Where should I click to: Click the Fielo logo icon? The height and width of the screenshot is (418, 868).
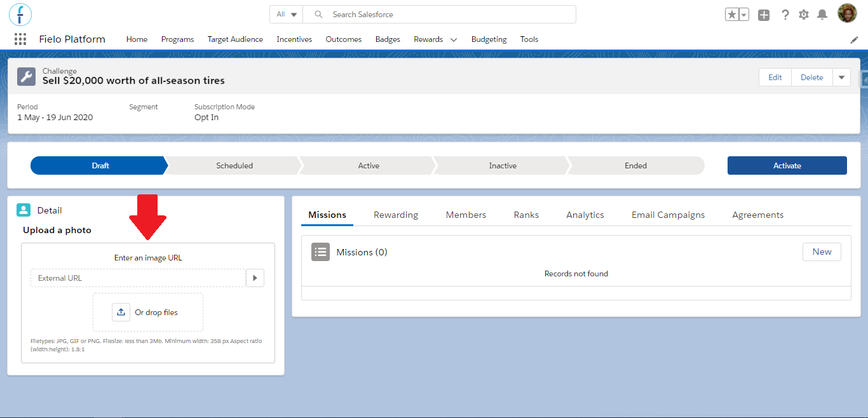20,14
